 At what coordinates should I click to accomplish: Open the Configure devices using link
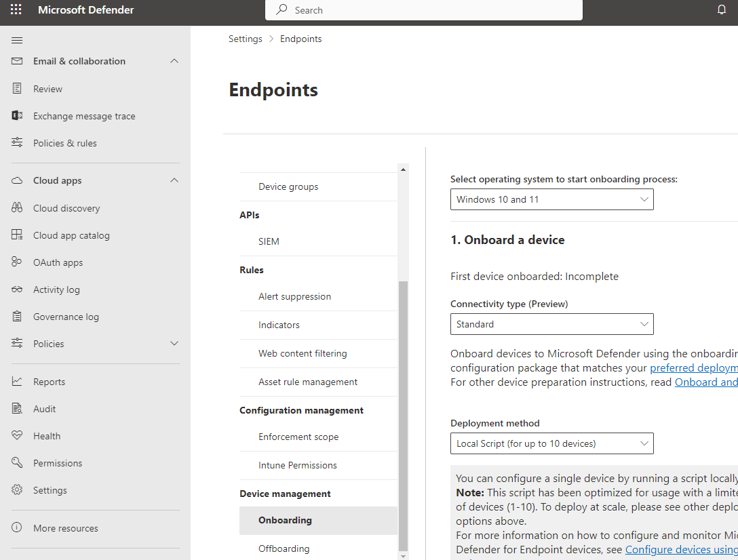coord(682,550)
